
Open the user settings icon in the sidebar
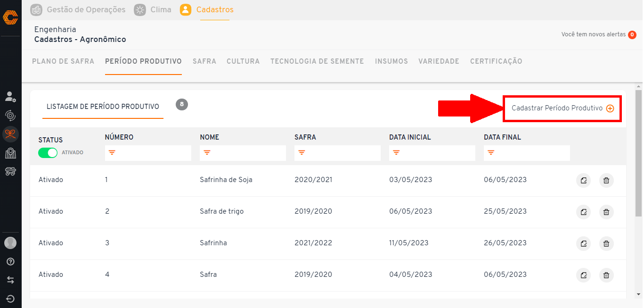pyautogui.click(x=10, y=97)
